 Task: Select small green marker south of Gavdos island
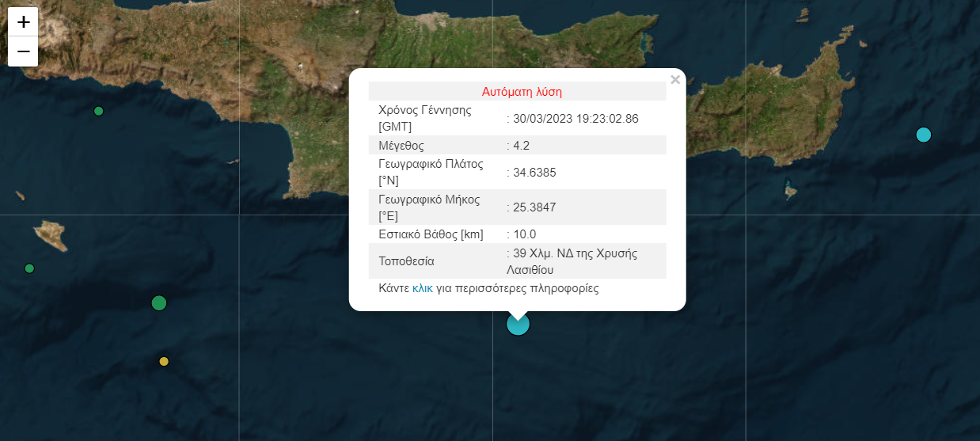click(x=30, y=268)
